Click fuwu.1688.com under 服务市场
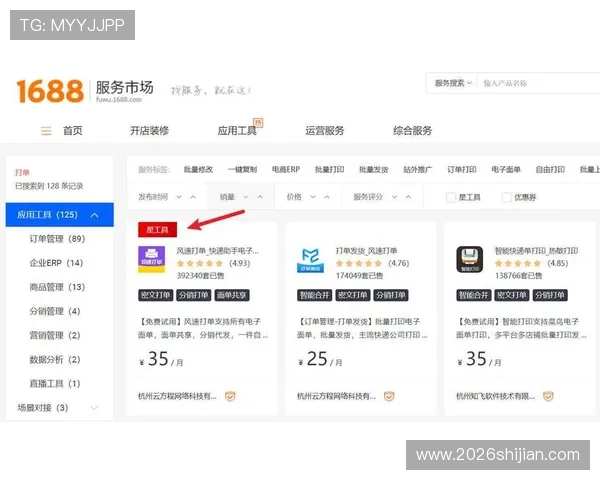The width and height of the screenshot is (600, 480). click(x=119, y=100)
